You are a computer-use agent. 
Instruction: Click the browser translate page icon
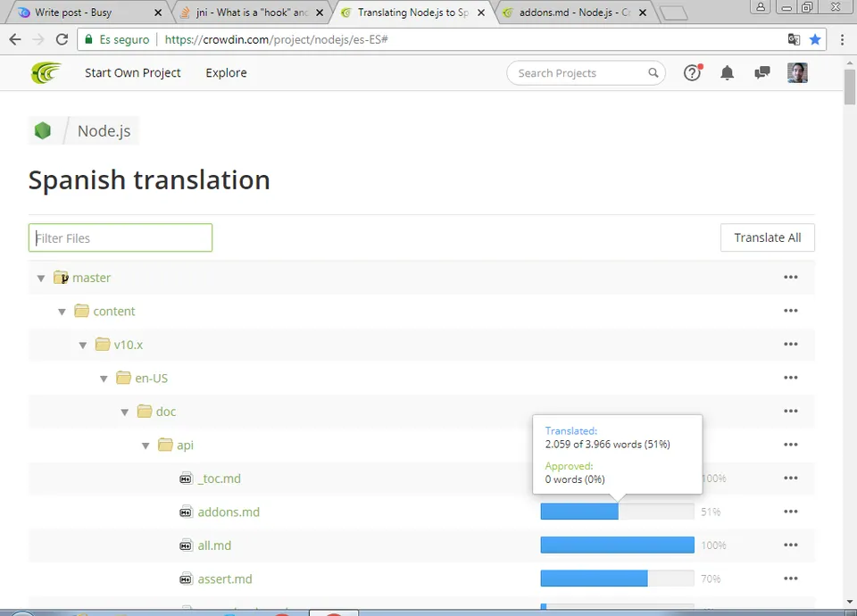pyautogui.click(x=794, y=39)
